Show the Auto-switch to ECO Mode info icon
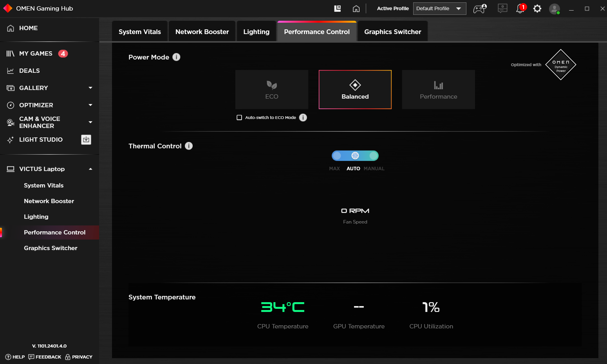Image resolution: width=607 pixels, height=364 pixels. (x=303, y=117)
